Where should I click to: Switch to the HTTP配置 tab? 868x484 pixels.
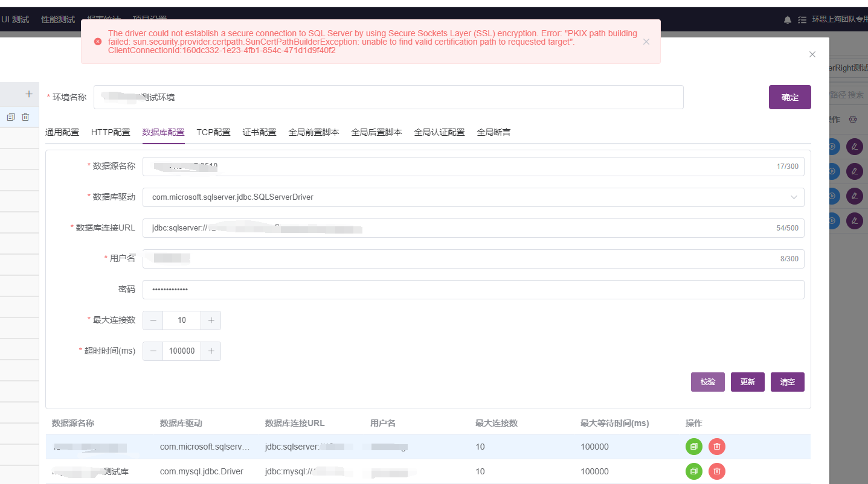click(111, 132)
